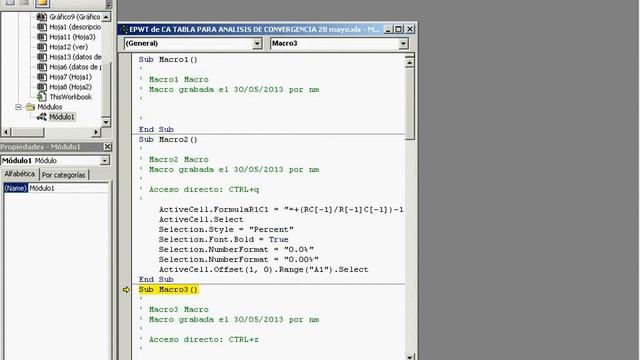Close the code window

pyautogui.click(x=410, y=29)
